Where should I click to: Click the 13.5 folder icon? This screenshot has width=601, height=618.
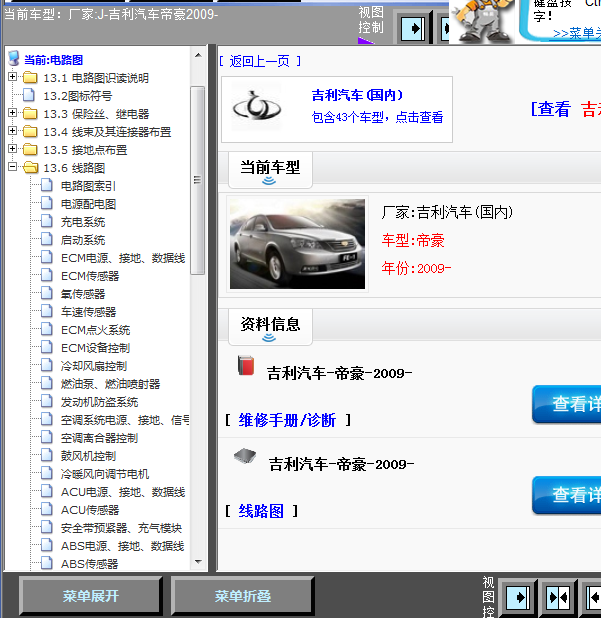tap(30, 149)
